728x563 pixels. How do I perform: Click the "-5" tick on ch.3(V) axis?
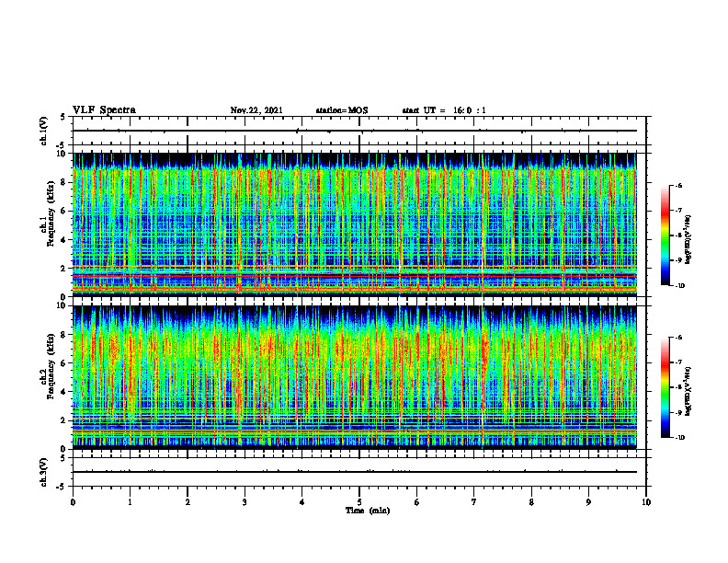(x=63, y=486)
